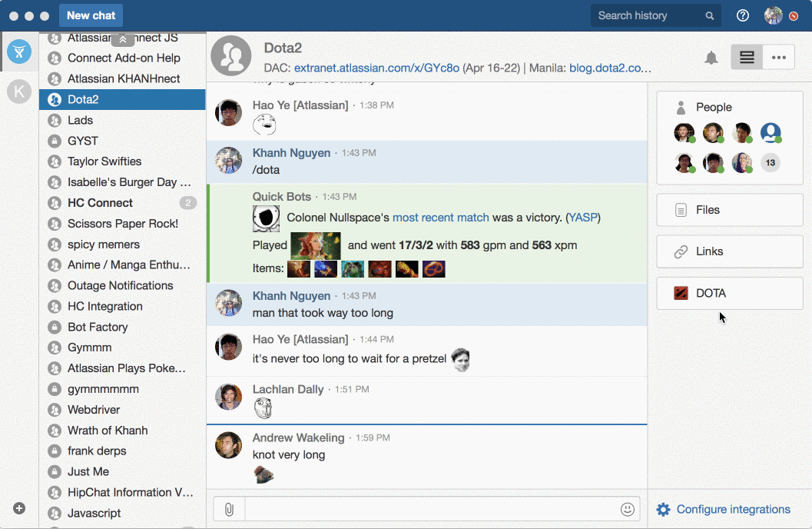Image resolution: width=812 pixels, height=529 pixels.
Task: Select the Connect Add-on Help room
Action: click(123, 58)
